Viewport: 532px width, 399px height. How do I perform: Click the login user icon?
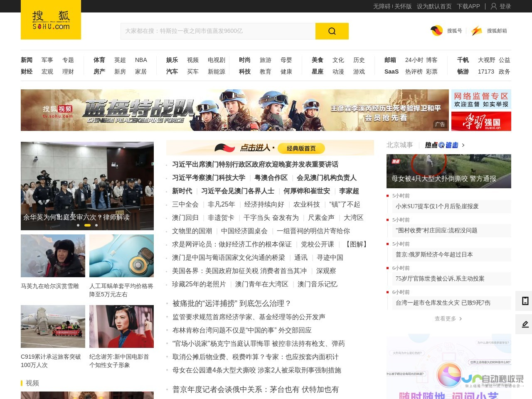pos(494,6)
